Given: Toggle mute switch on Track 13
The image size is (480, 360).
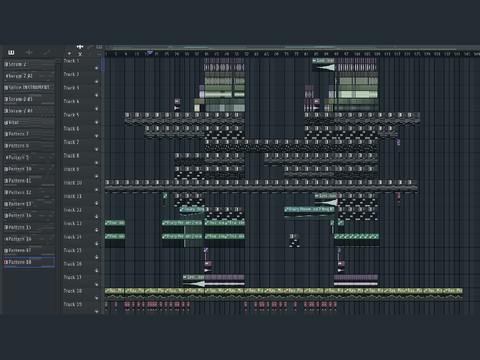Looking at the screenshot, I should click(97, 230).
